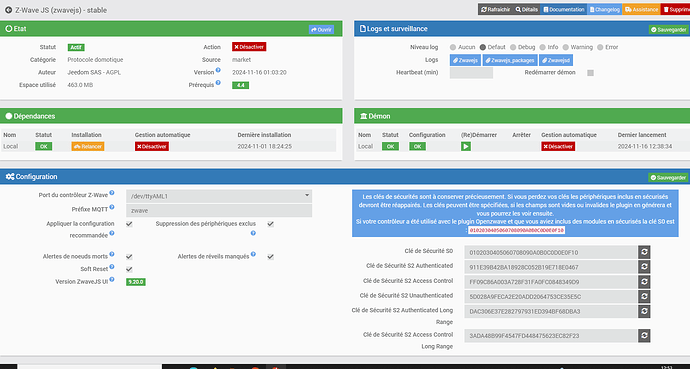Regenerate the Clé de Sécurité S0 key
The width and height of the screenshot is (690, 369).
[644, 252]
